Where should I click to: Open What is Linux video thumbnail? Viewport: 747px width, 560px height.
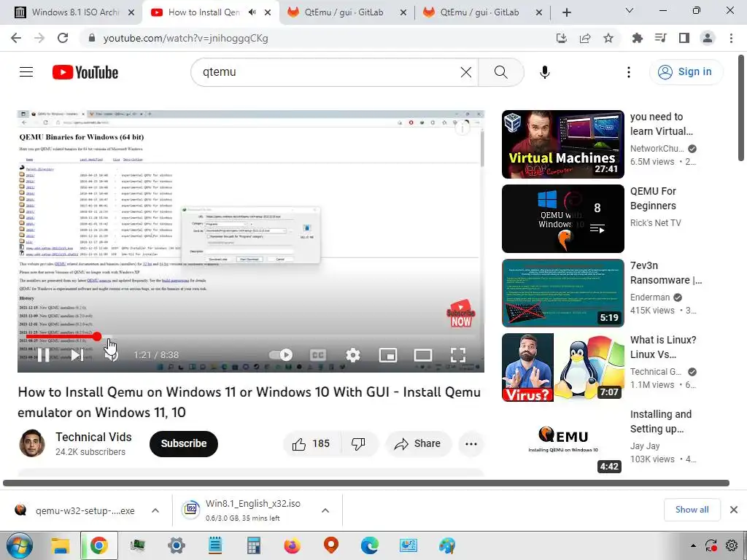coord(562,367)
